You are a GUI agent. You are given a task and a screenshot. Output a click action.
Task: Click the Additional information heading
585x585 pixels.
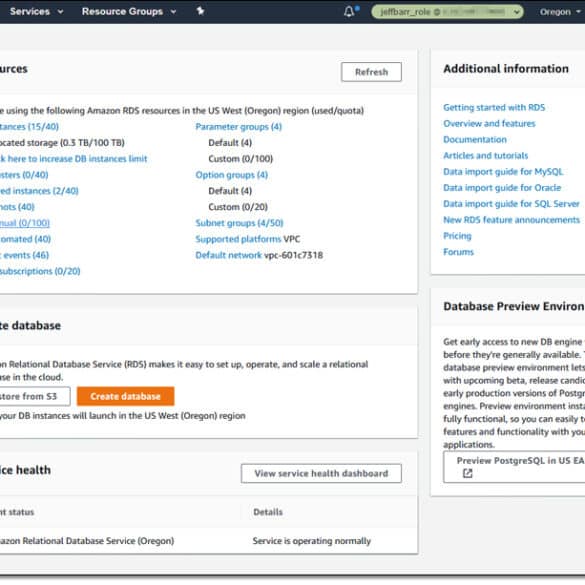pos(506,69)
